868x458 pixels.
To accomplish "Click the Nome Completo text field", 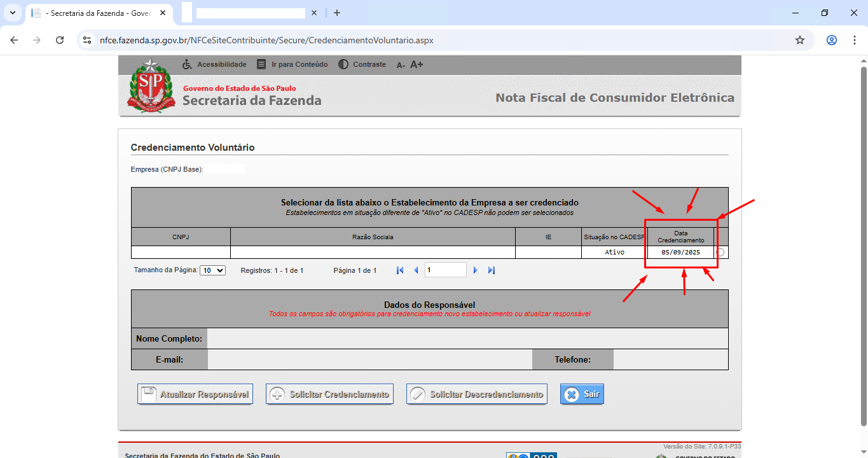I will coord(467,338).
